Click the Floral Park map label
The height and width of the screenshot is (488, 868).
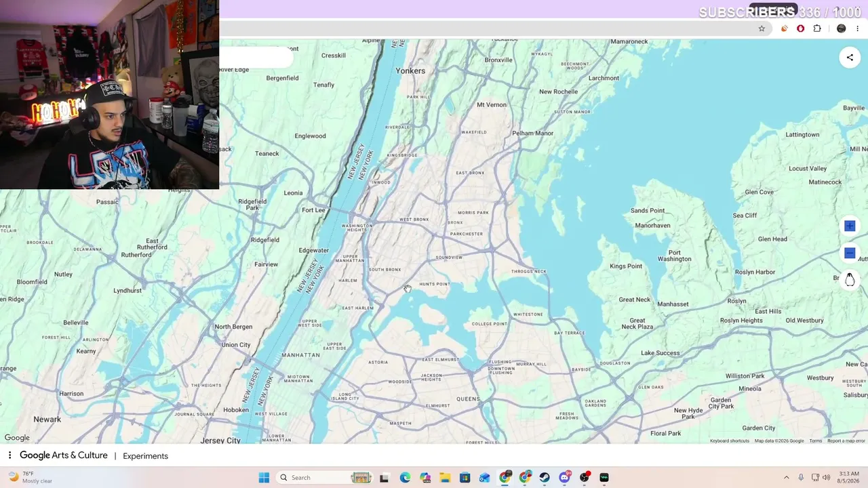coord(666,434)
